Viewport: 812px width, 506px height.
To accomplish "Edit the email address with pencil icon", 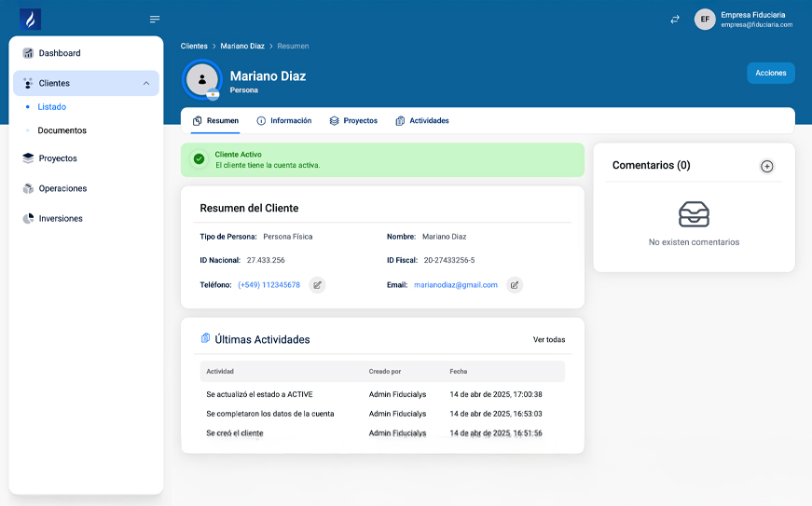I will point(514,285).
